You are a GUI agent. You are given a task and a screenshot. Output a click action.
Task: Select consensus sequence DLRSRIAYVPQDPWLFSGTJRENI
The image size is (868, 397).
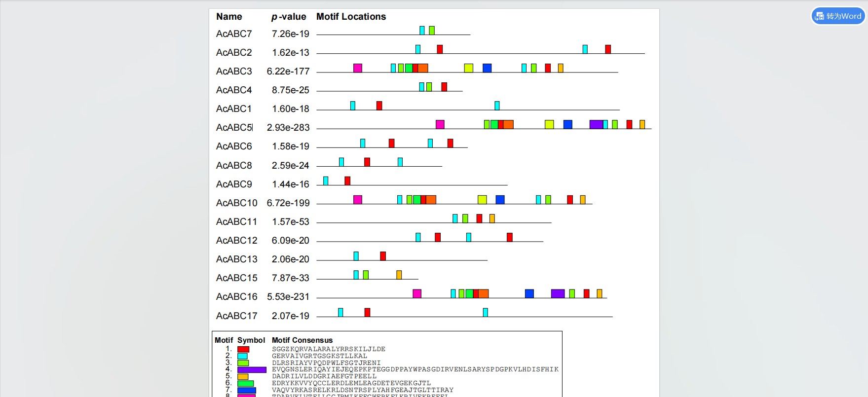point(327,363)
